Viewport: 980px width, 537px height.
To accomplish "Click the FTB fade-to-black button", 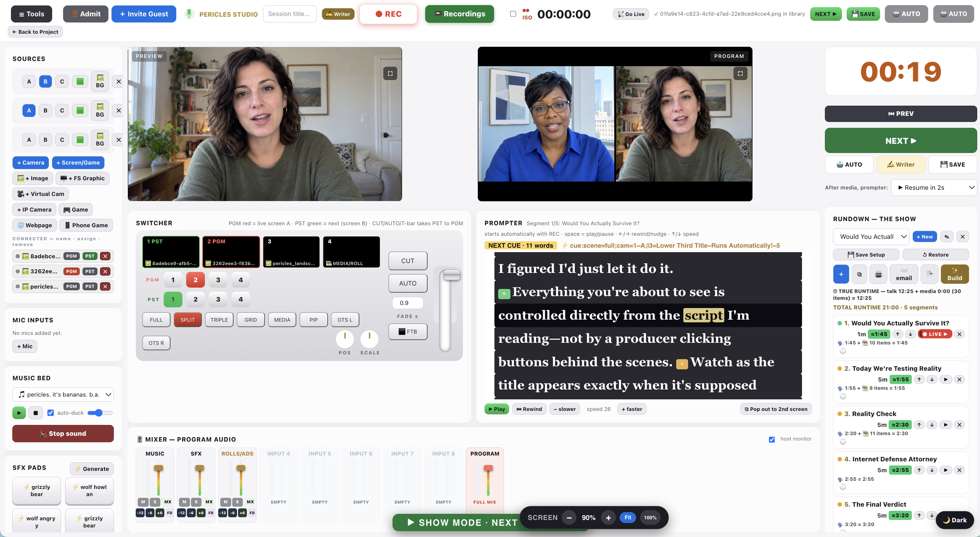I will point(407,332).
